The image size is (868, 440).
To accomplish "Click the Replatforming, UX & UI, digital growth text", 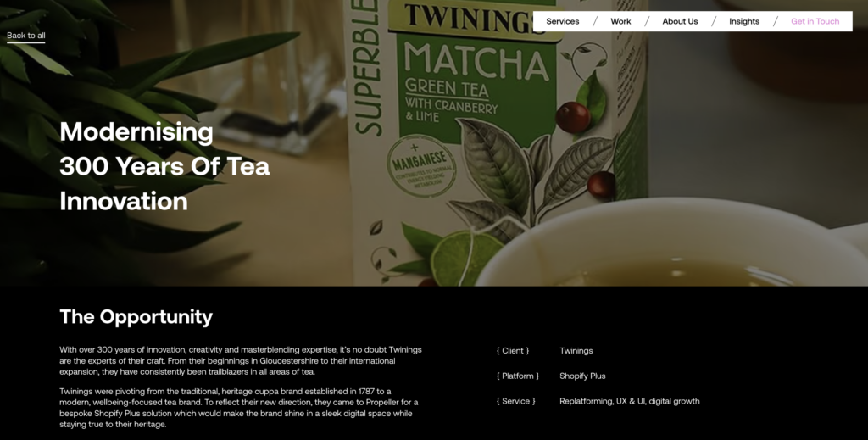I will pyautogui.click(x=630, y=401).
